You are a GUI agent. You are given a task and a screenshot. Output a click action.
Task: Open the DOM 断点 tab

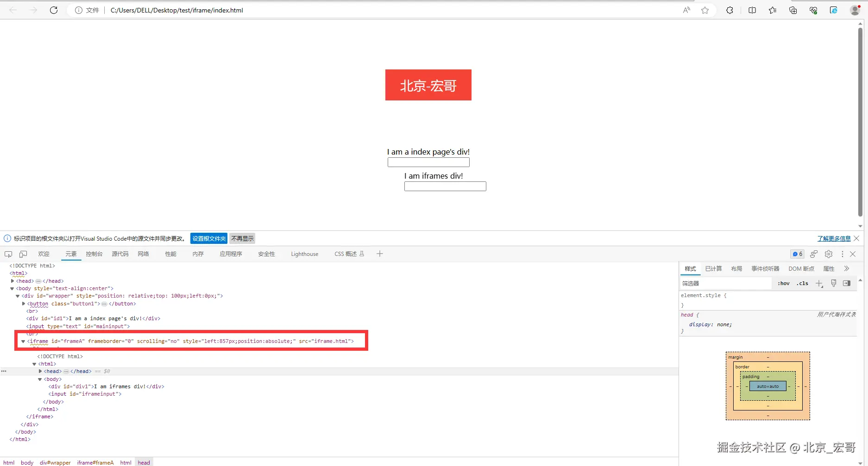801,269
